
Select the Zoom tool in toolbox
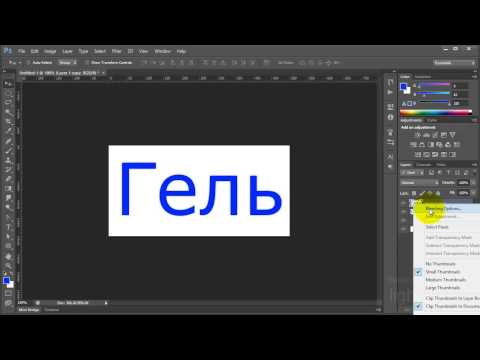(8, 266)
